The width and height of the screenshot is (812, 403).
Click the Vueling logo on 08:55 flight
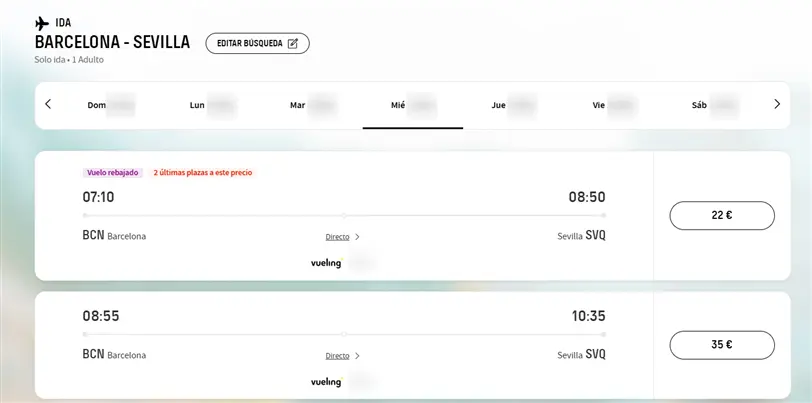(326, 382)
